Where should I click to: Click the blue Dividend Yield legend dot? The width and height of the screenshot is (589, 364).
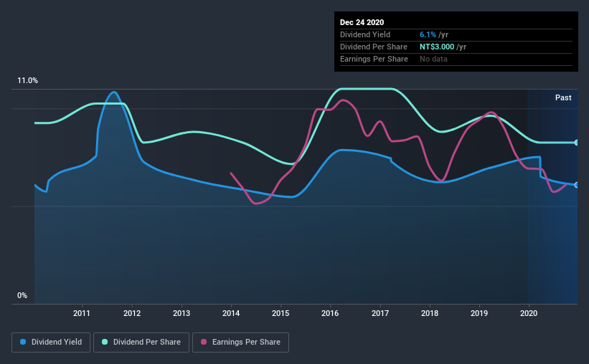coord(23,342)
